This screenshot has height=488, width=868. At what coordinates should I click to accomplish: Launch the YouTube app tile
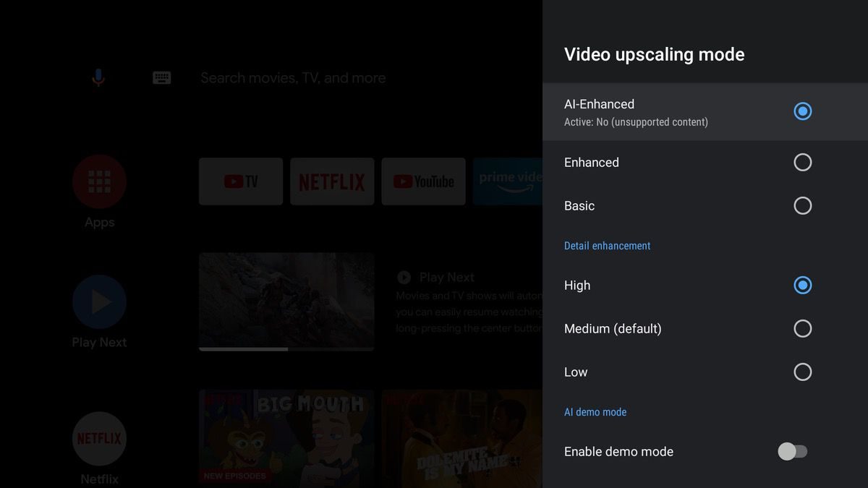pyautogui.click(x=423, y=181)
